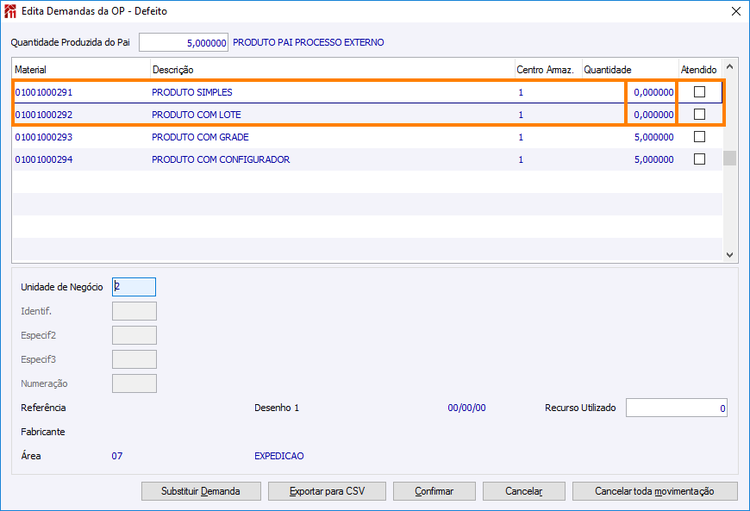Click the application logo icon in title bar
The image size is (750, 511).
pos(10,11)
